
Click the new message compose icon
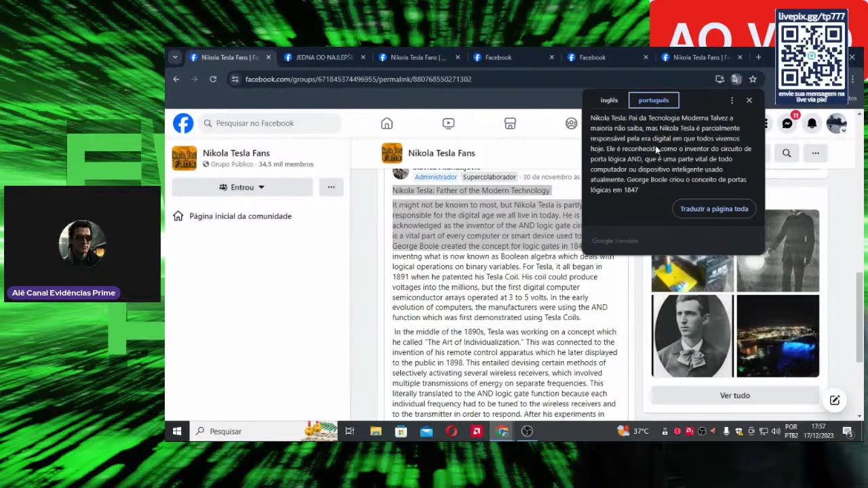tap(835, 401)
